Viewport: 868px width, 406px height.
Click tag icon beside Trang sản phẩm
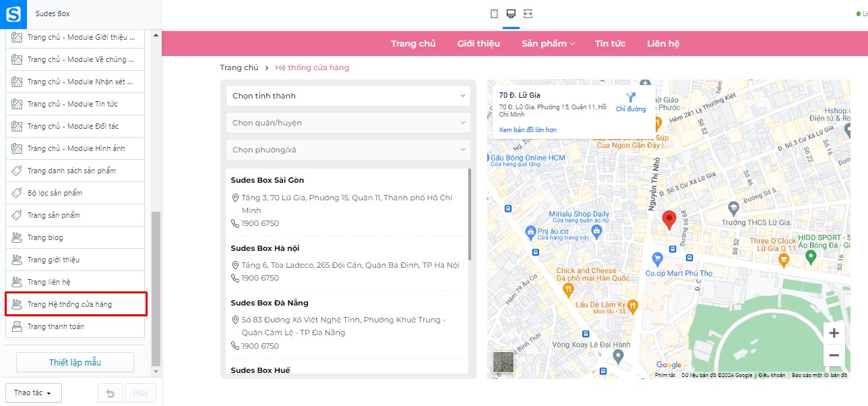[x=17, y=215]
